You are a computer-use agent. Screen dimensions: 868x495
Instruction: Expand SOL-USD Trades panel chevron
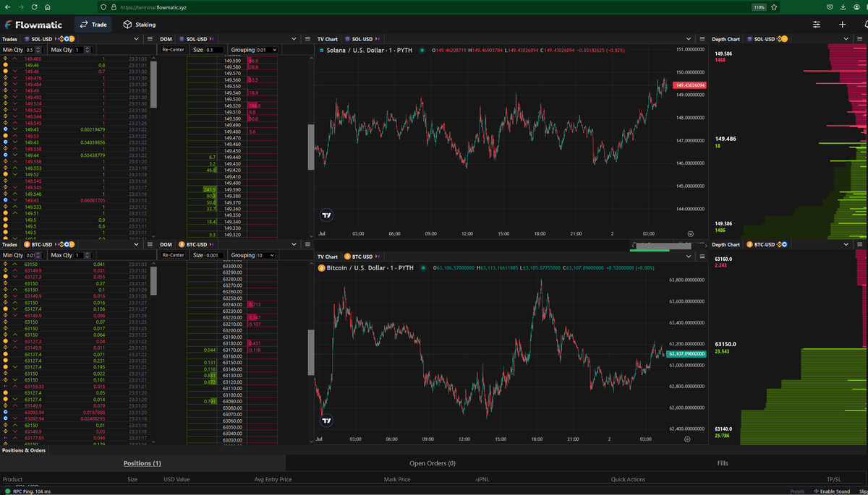pos(137,39)
